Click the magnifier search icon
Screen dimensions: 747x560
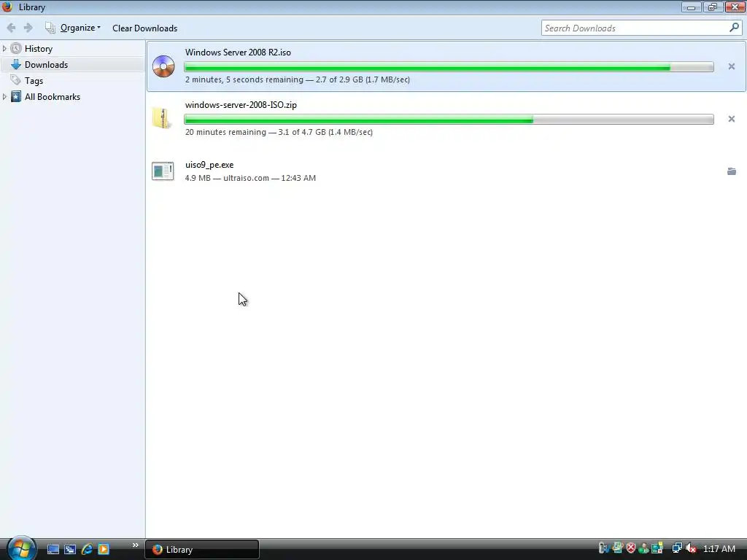pos(734,28)
